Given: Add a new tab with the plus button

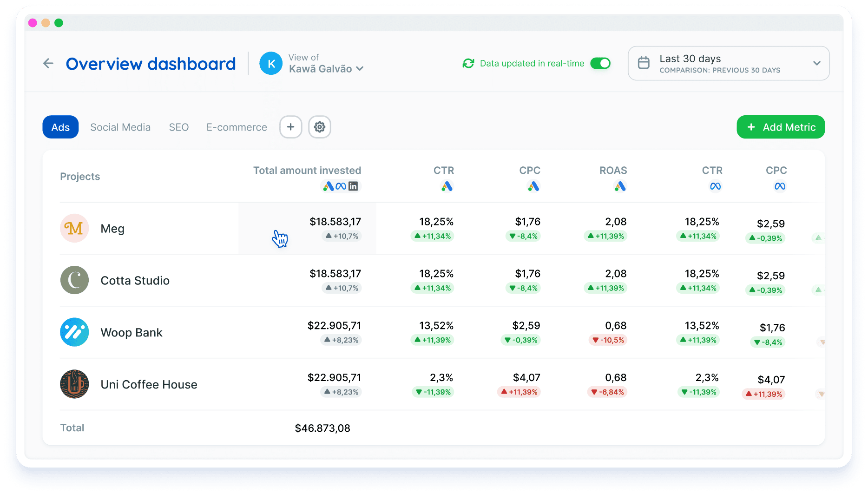Looking at the screenshot, I should pos(291,127).
